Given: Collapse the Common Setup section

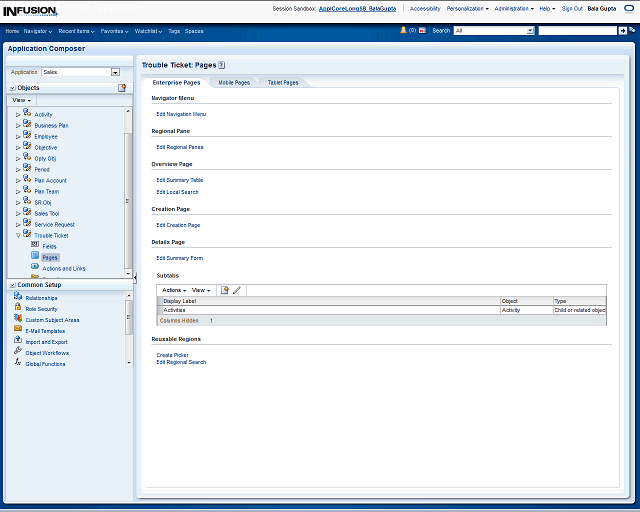Looking at the screenshot, I should pos(11,285).
